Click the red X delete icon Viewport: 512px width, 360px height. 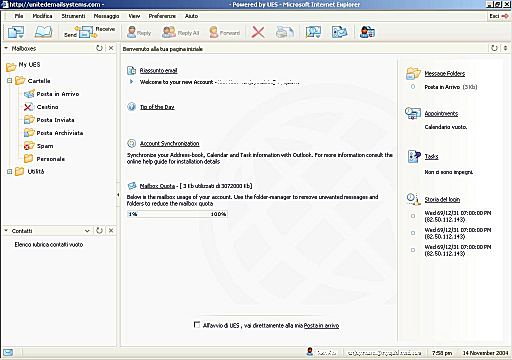tap(258, 32)
